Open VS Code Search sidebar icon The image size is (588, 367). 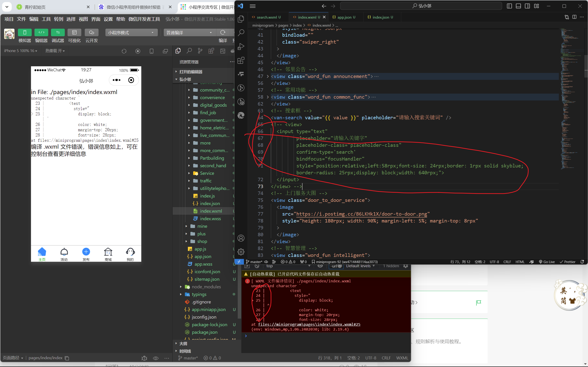tap(241, 33)
